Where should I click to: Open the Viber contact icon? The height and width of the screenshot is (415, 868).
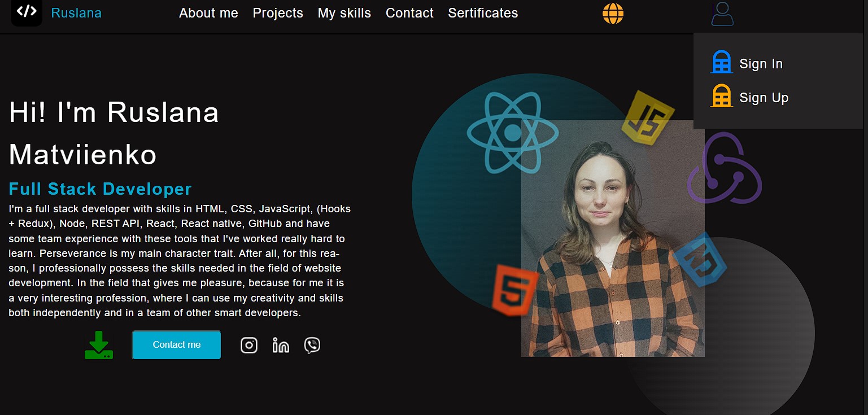(312, 345)
